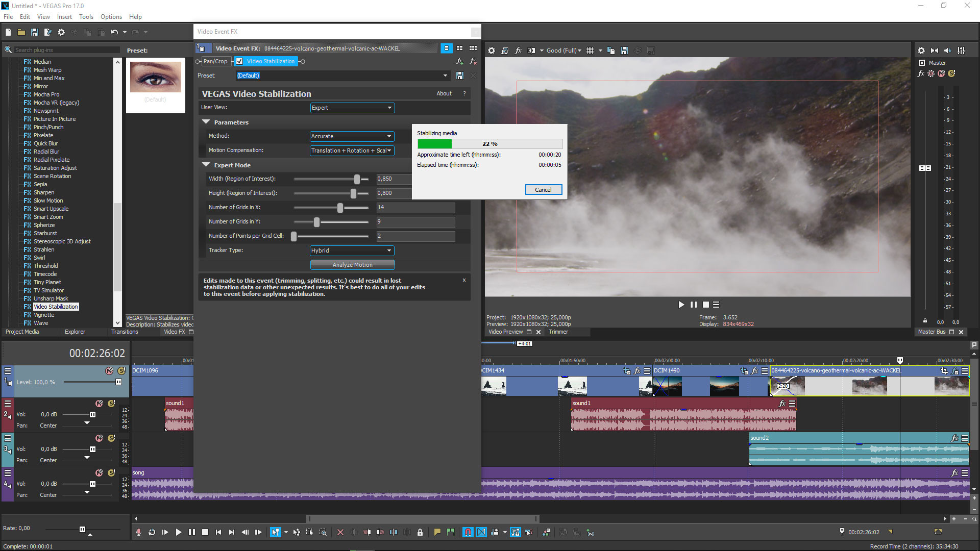Click the Video Preview window pin icon
Screen dimensions: 980x551
tap(529, 331)
